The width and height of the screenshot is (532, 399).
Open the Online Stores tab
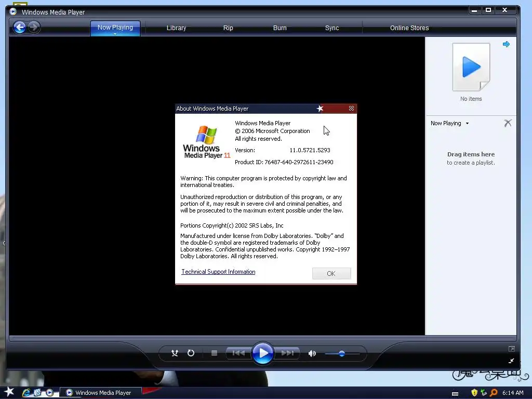click(x=409, y=28)
